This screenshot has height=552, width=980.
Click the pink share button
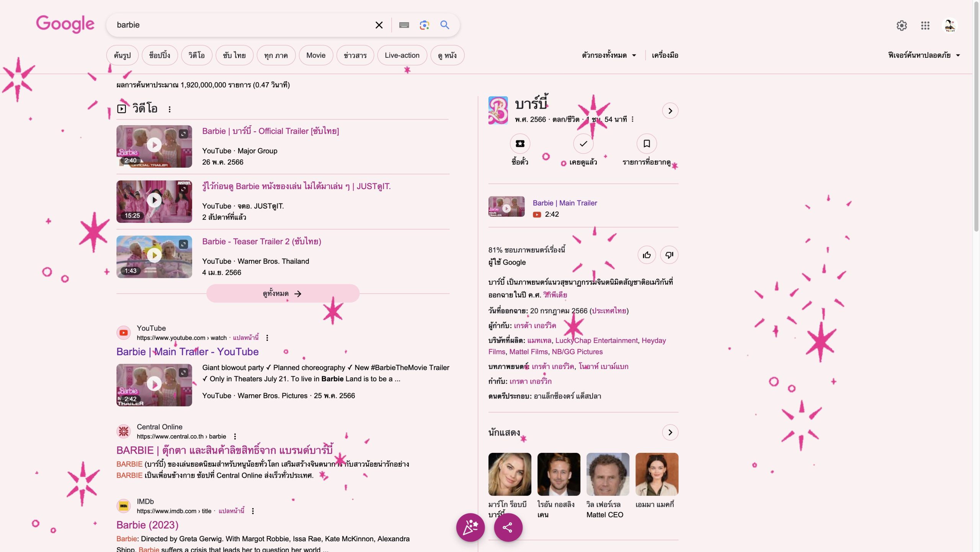[x=508, y=527]
